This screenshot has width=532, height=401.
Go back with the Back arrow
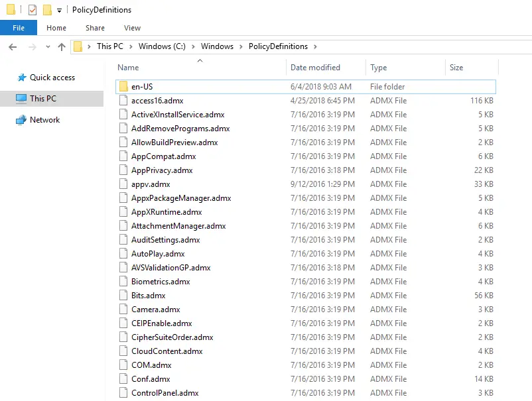13,47
